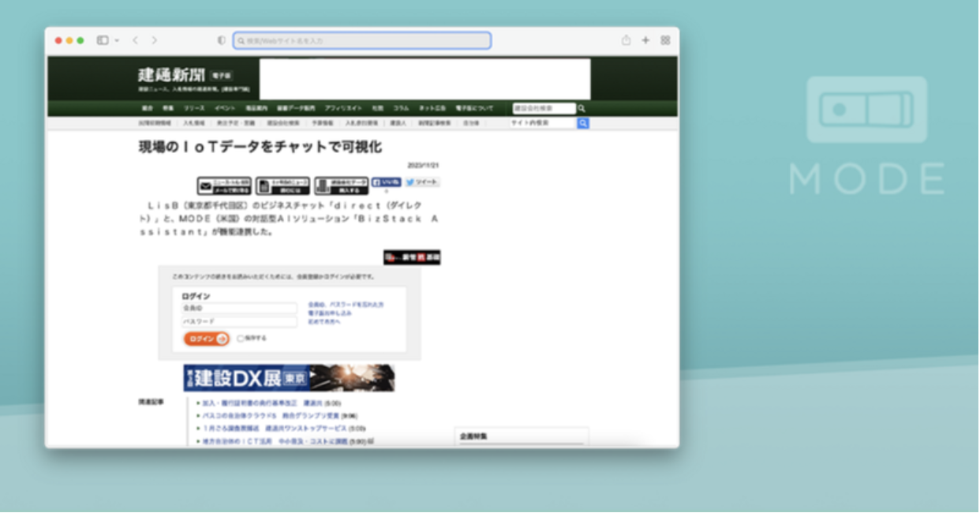Click the privacy shield icon
This screenshot has width=980, height=513.
coord(222,40)
